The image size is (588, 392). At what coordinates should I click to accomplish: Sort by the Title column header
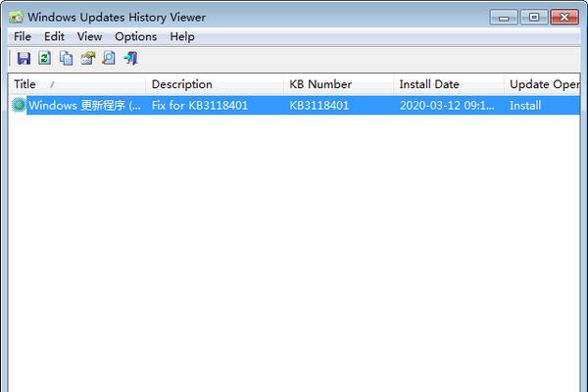[76, 84]
